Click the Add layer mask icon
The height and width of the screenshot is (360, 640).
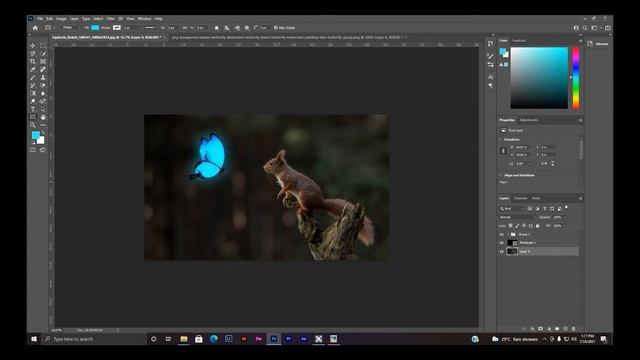coord(540,329)
